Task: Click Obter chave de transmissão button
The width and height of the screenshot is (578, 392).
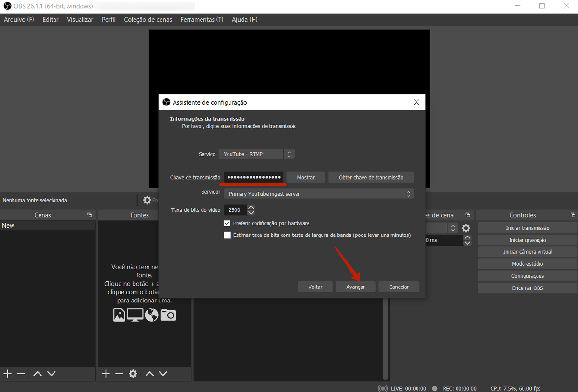Action: tap(371, 178)
